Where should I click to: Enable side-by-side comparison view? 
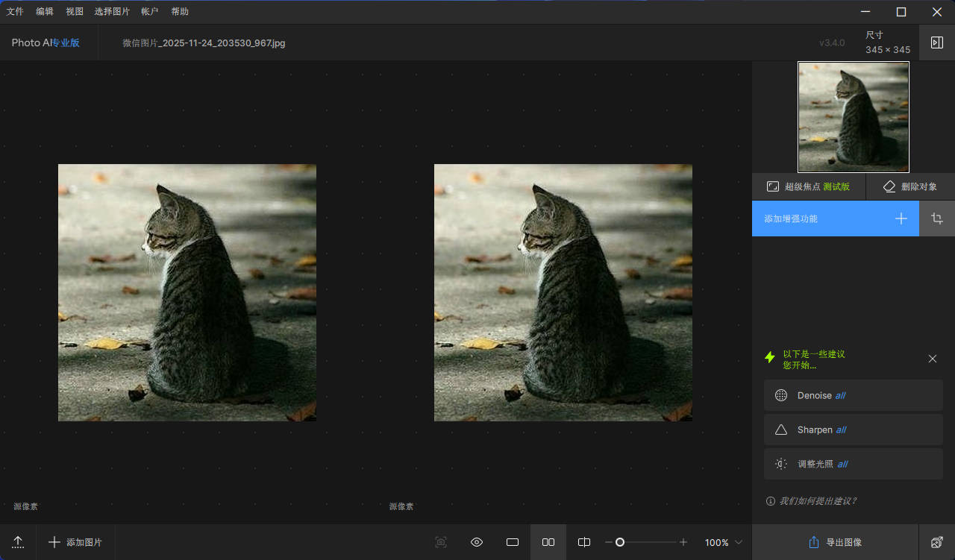(548, 542)
